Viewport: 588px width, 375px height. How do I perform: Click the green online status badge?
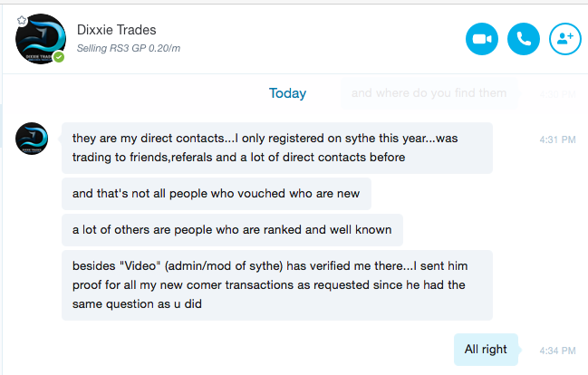[x=59, y=57]
